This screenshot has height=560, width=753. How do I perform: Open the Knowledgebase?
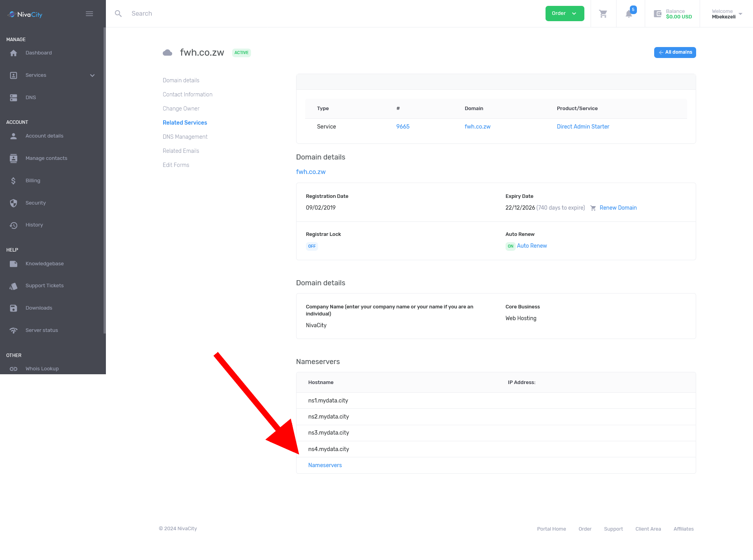click(45, 263)
